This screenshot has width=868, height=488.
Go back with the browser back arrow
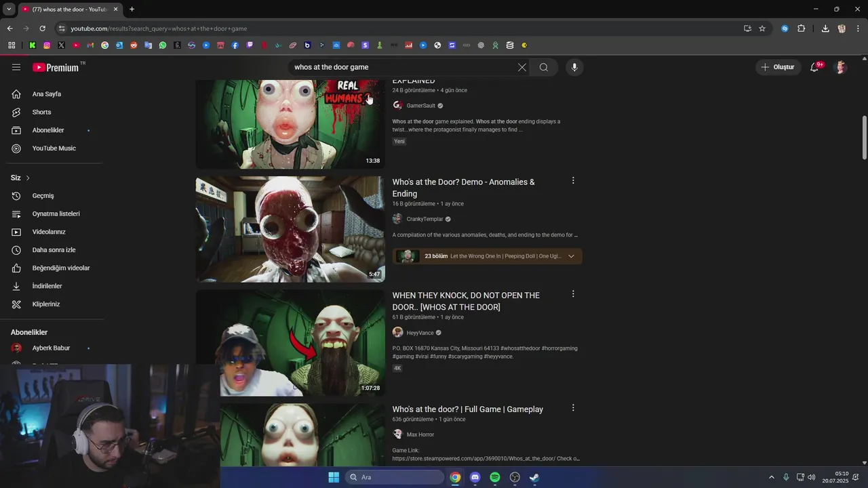[9, 28]
